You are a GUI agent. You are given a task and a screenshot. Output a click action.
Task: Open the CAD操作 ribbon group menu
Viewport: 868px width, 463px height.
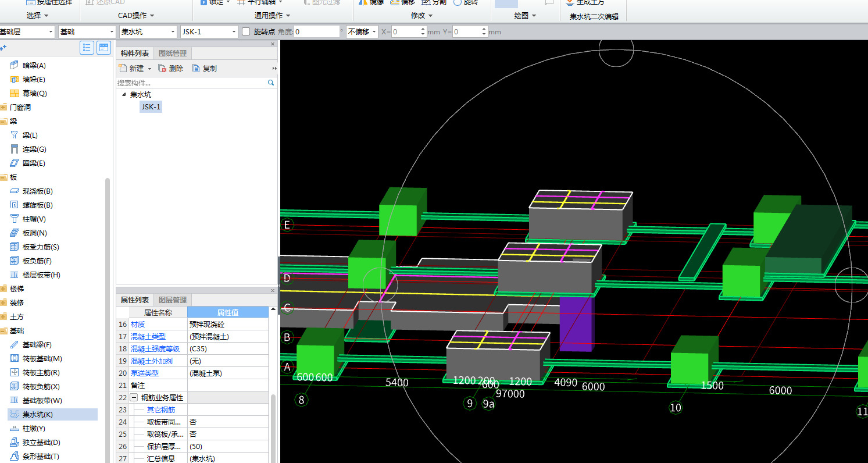(136, 16)
